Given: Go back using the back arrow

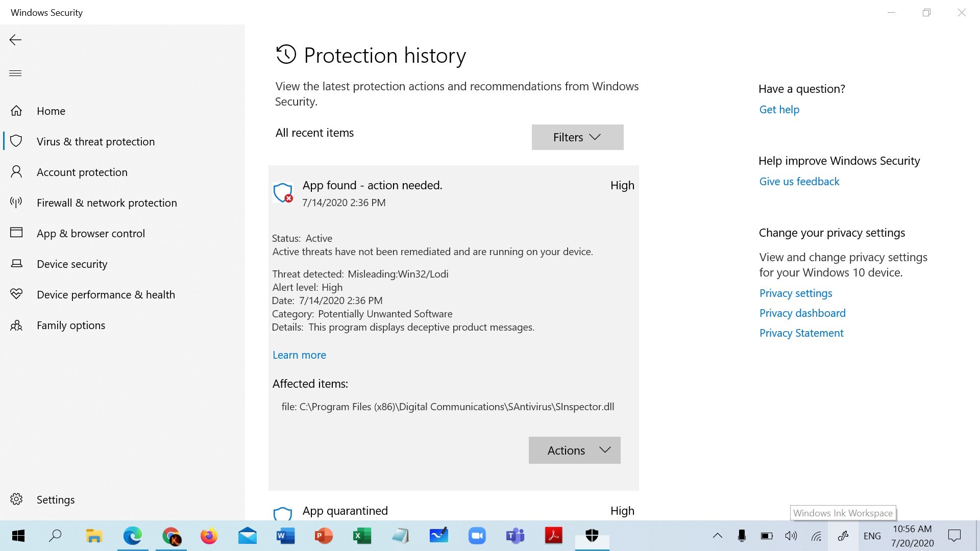Looking at the screenshot, I should pyautogui.click(x=15, y=40).
